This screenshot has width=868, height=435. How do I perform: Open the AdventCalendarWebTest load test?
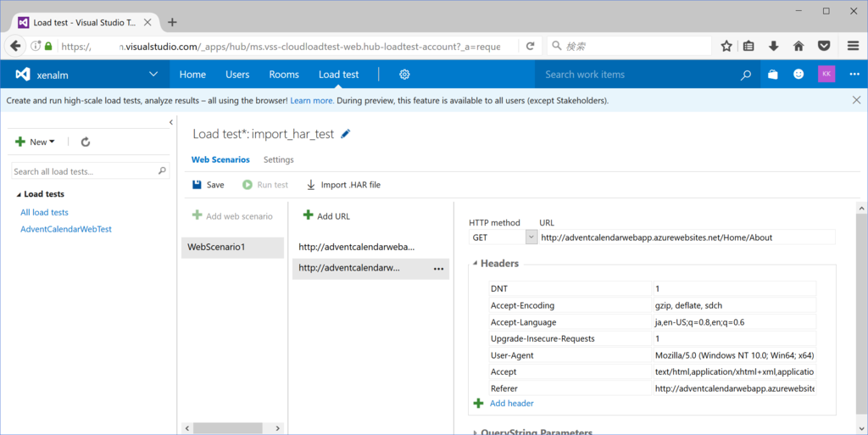pos(66,229)
